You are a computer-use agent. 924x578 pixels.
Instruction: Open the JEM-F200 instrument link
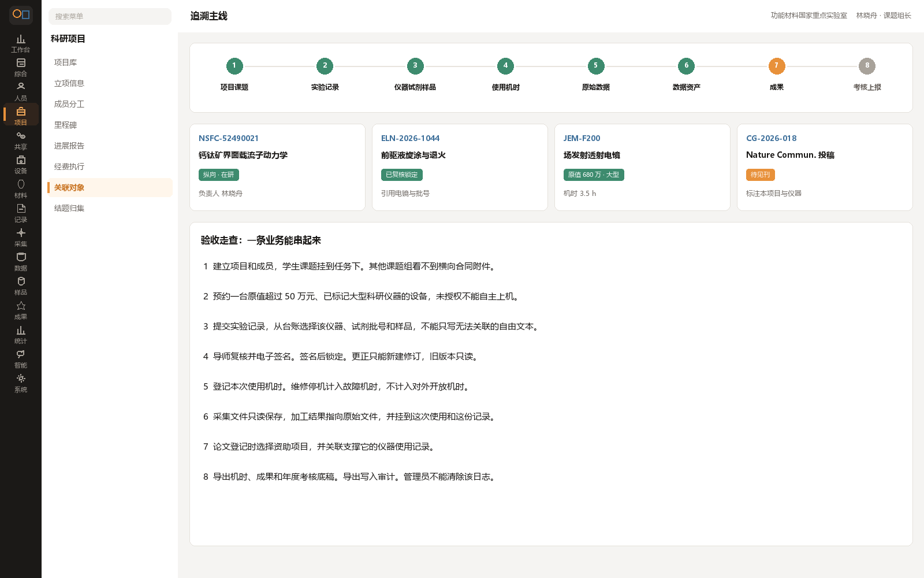pos(582,138)
